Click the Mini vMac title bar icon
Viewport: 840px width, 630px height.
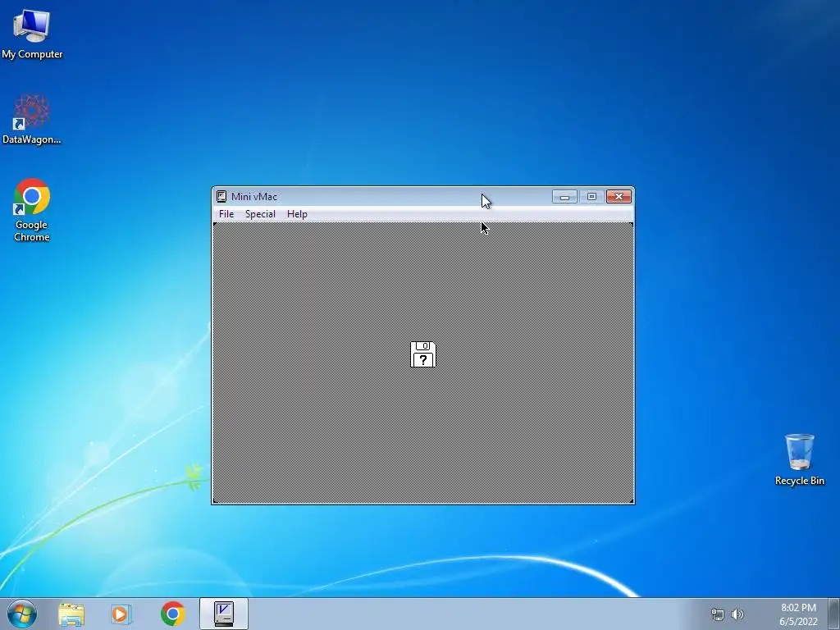tap(221, 197)
